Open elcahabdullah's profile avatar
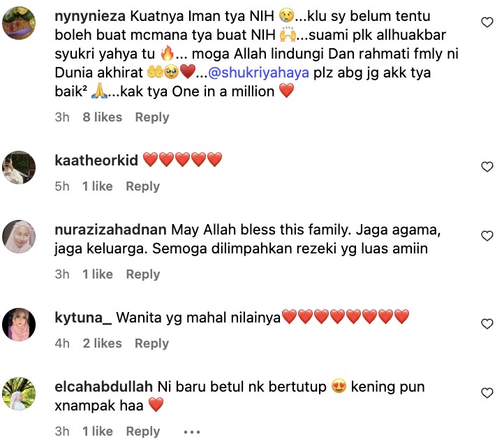The image size is (504, 444). click(19, 394)
